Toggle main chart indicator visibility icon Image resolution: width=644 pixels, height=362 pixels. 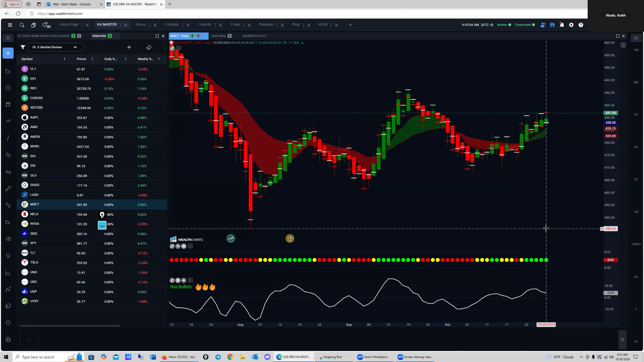tap(172, 48)
